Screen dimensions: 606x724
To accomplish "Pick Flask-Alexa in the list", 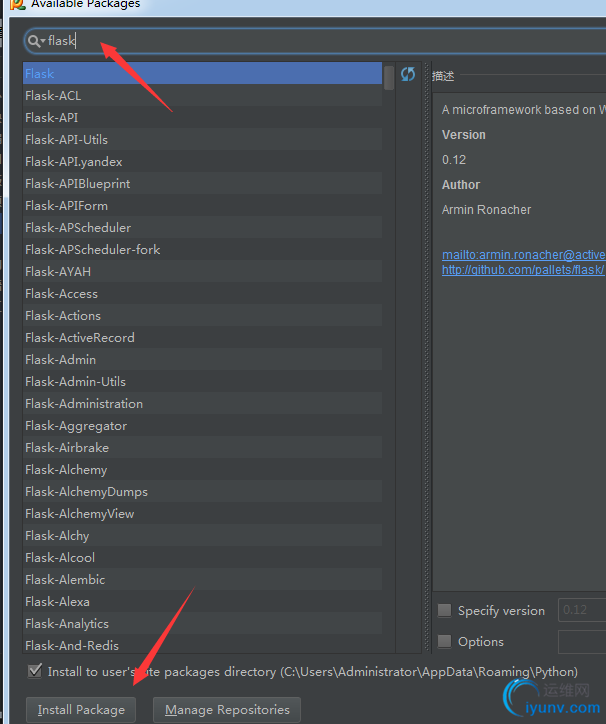I will point(202,602).
